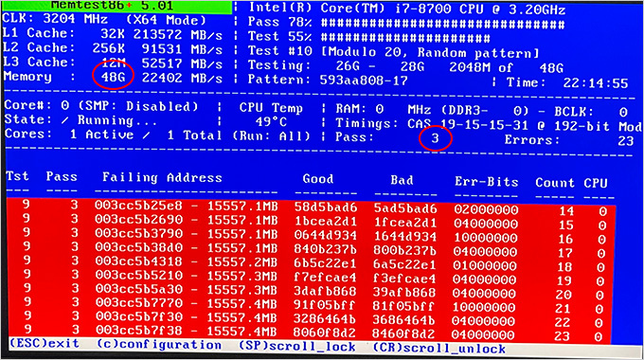Select failing address 003cc5b7f38
This screenshot has width=644, height=360.
coord(138,331)
